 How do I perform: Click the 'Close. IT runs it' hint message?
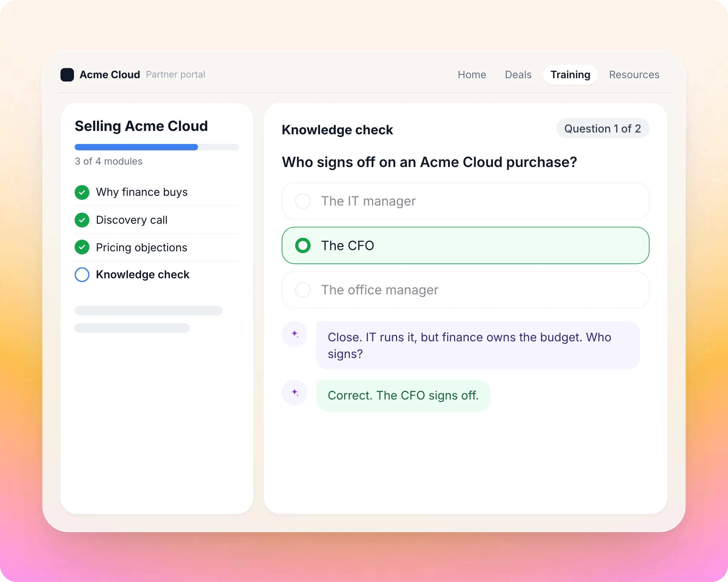pos(478,345)
